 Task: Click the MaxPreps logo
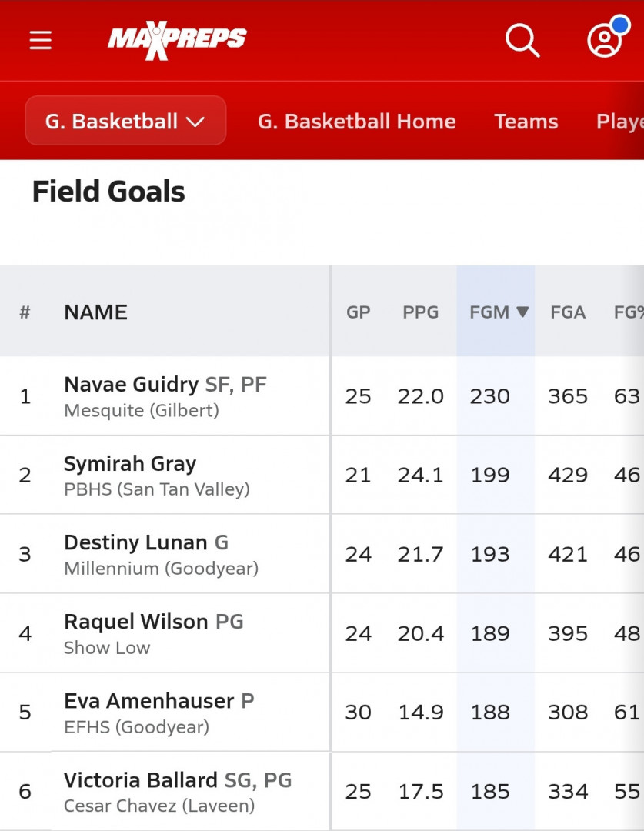click(177, 40)
